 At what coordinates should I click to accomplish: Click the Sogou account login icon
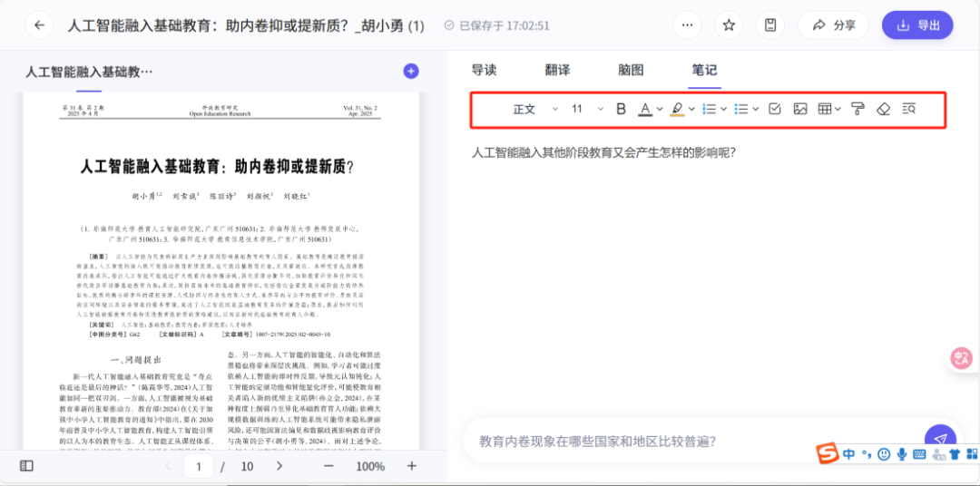pos(937,455)
